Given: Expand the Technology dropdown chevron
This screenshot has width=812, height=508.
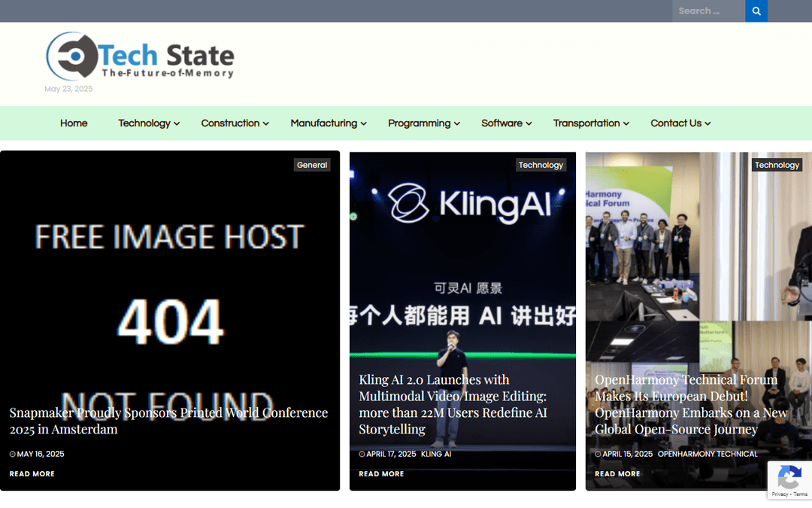Looking at the screenshot, I should click(177, 124).
